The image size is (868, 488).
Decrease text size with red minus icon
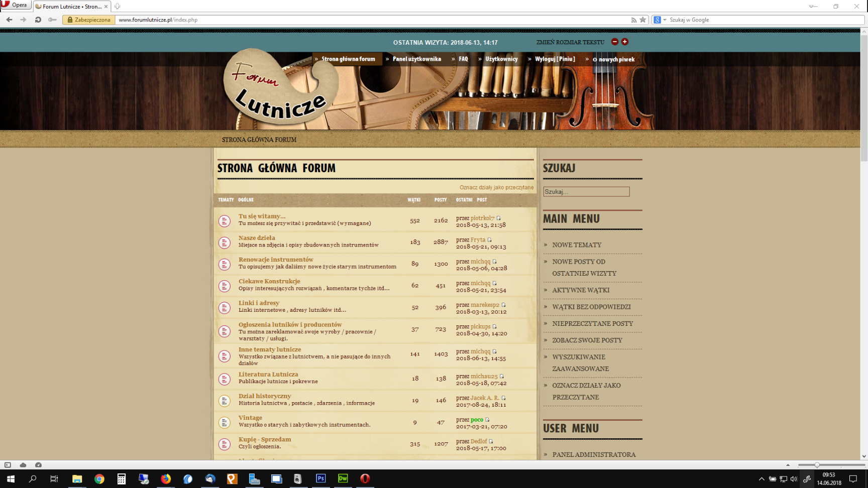(614, 42)
